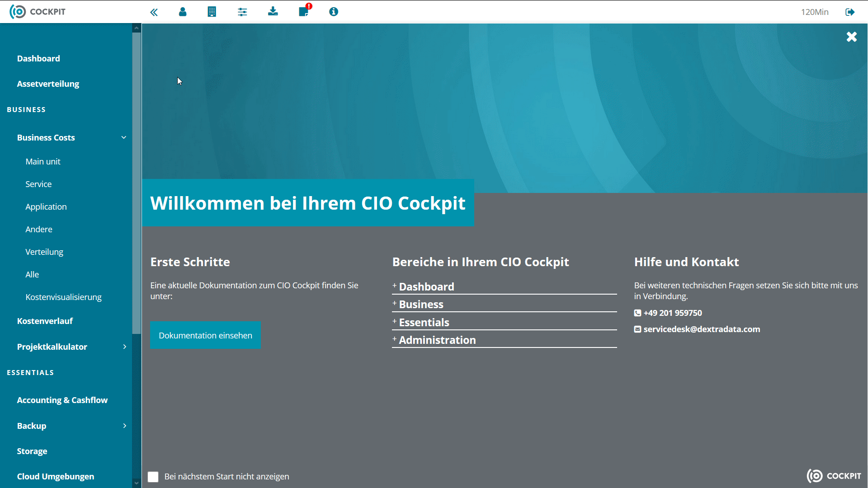Open Main unit submenu entry
868x488 pixels.
pyautogui.click(x=43, y=161)
